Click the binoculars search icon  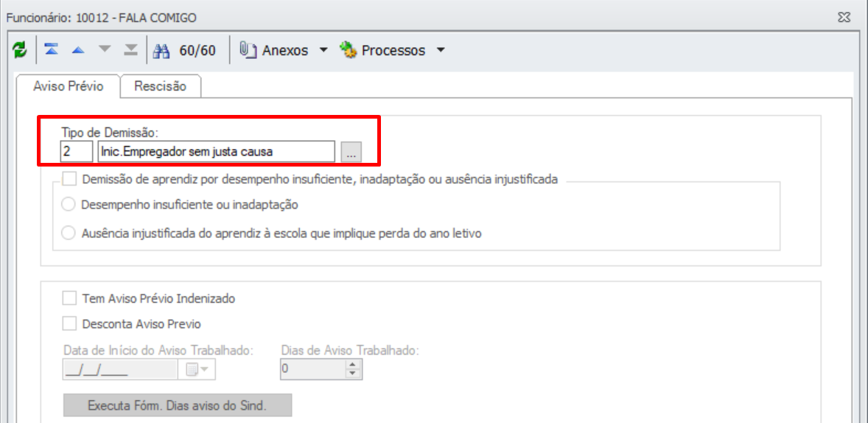pyautogui.click(x=161, y=50)
